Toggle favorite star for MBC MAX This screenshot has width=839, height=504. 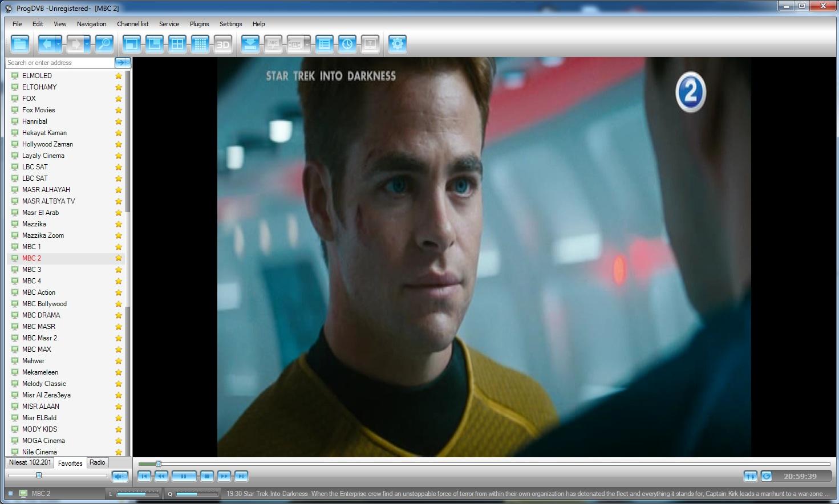(x=119, y=349)
